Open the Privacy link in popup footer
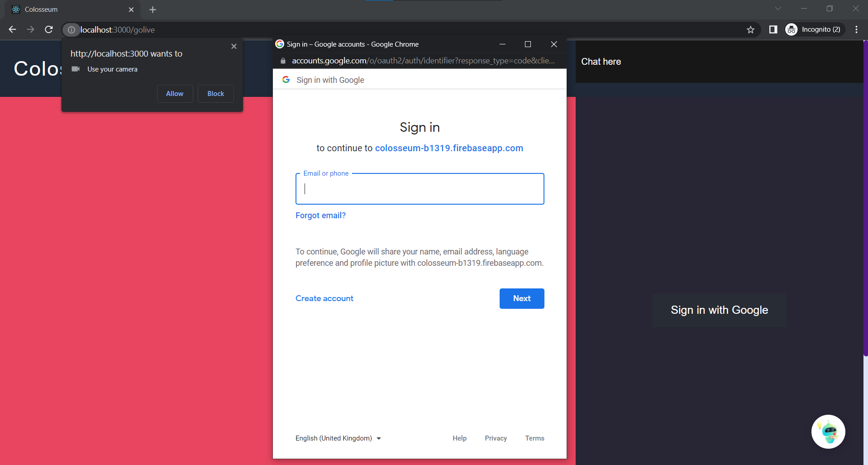Image resolution: width=868 pixels, height=465 pixels. [496, 438]
